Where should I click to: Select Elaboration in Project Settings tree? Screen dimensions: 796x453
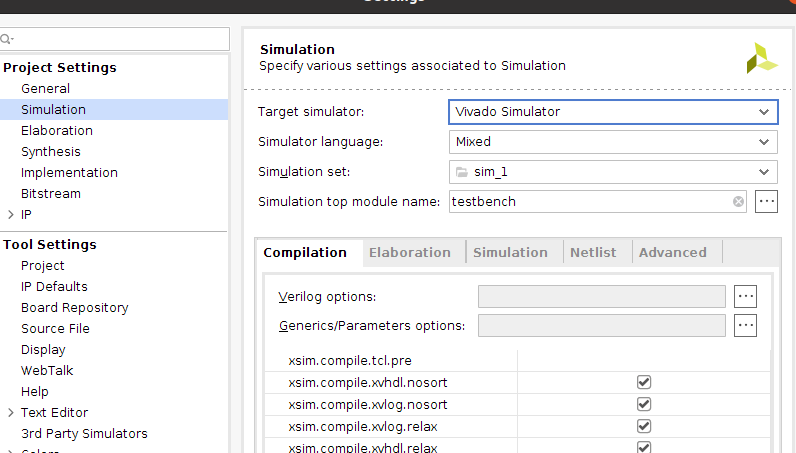coord(57,131)
